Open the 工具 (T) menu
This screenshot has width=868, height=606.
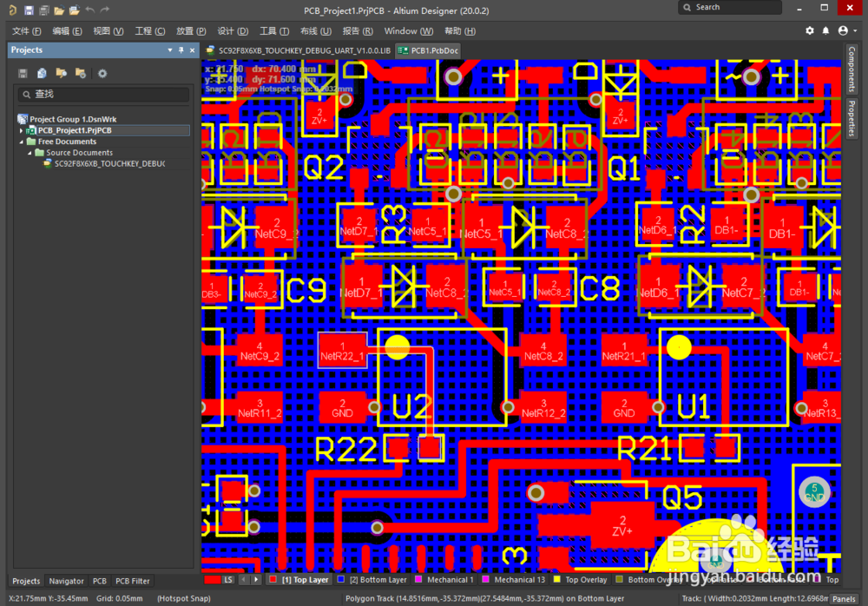coord(274,31)
